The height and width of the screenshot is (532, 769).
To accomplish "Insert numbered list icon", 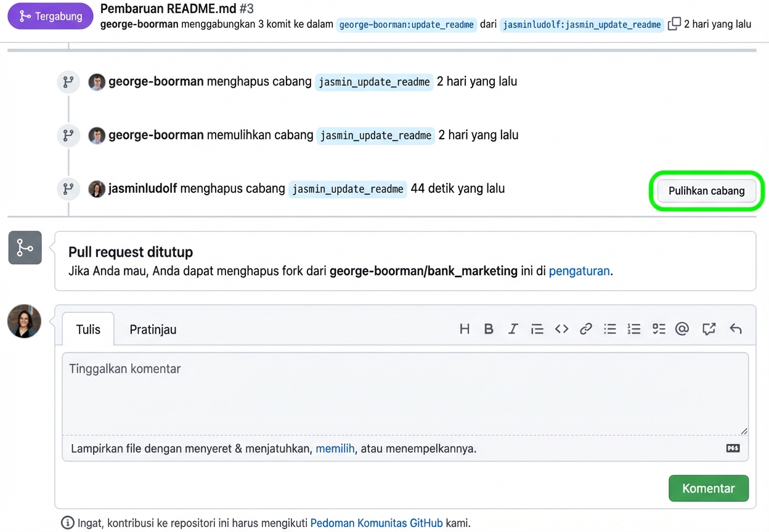I will [634, 329].
